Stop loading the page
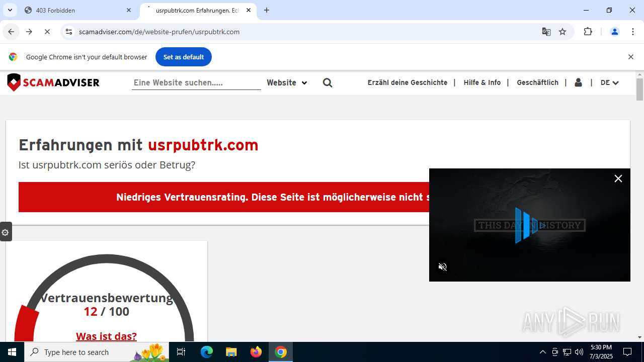The width and height of the screenshot is (644, 362). (x=47, y=32)
